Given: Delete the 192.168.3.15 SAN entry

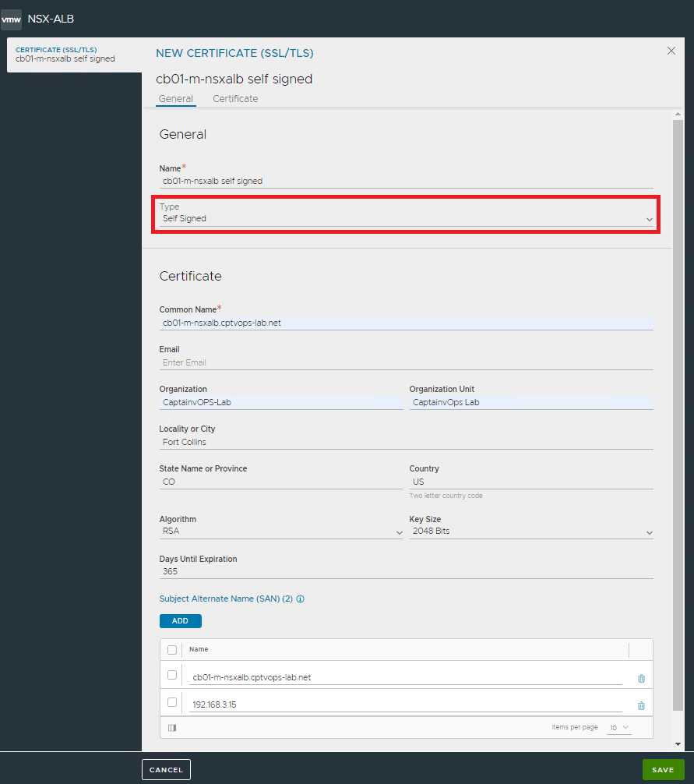Looking at the screenshot, I should [641, 705].
